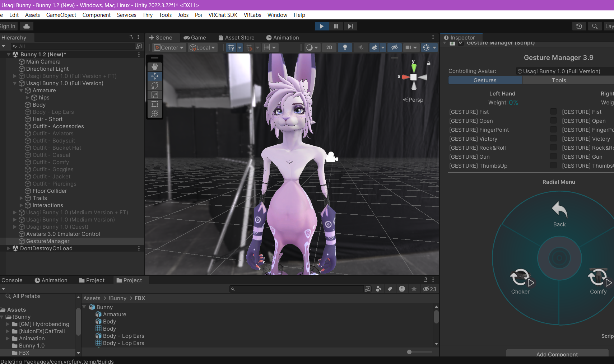
Task: Toggle hidden packages visibility count
Action: tap(429, 289)
